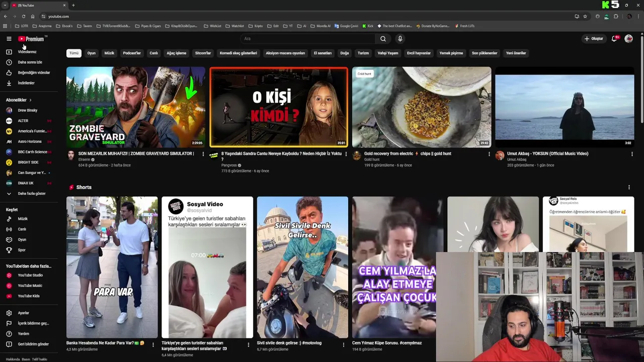The height and width of the screenshot is (362, 644).
Task: Reload the page in browser toolbar
Action: tap(23, 16)
